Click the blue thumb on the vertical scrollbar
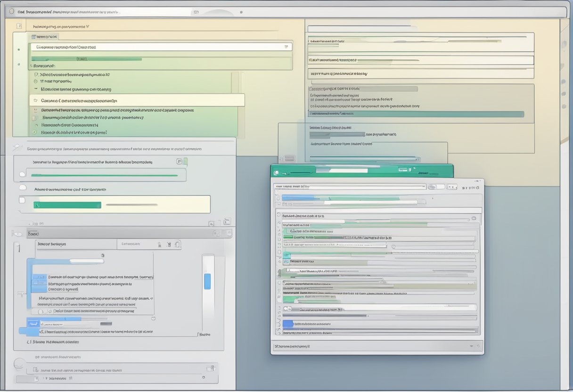Image resolution: width=573 pixels, height=392 pixels. point(207,281)
